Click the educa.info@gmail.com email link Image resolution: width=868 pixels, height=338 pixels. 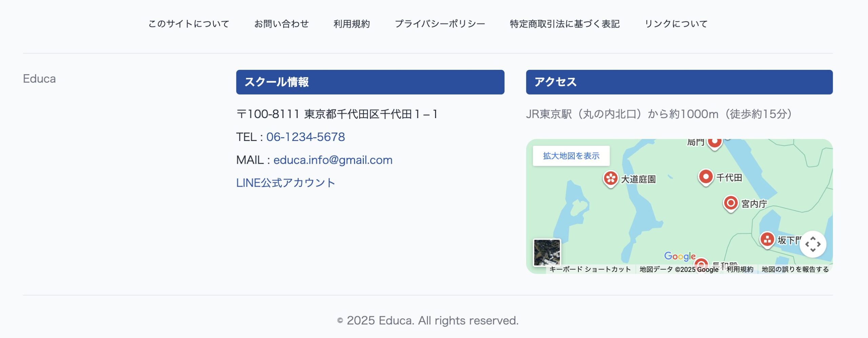coord(333,160)
